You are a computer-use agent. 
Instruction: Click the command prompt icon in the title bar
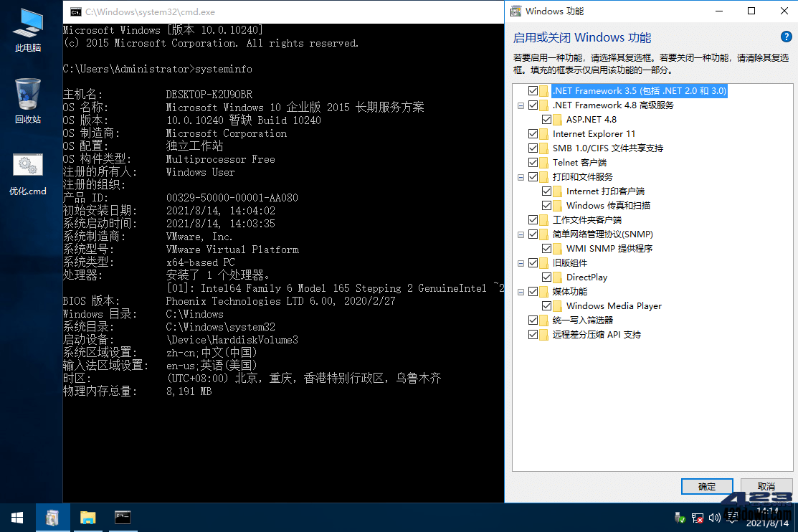[75, 12]
